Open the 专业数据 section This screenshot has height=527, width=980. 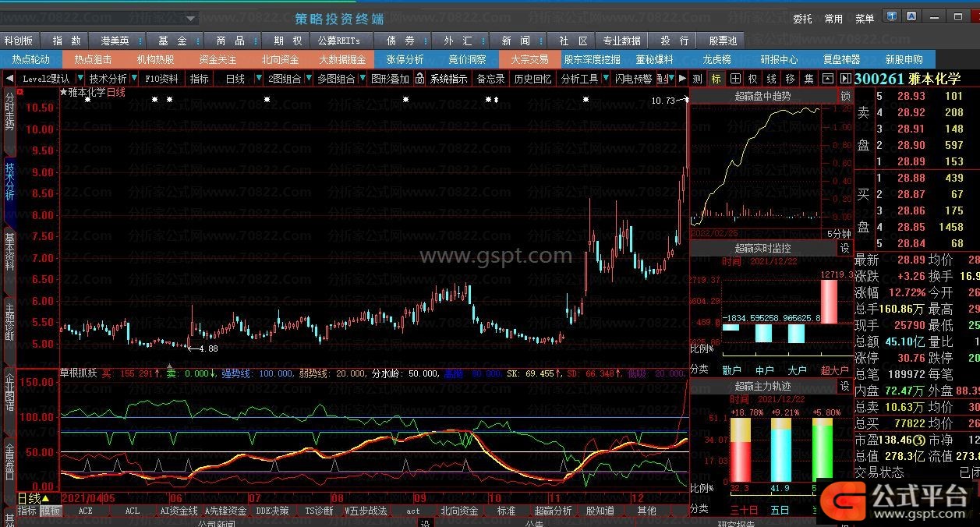click(x=621, y=41)
